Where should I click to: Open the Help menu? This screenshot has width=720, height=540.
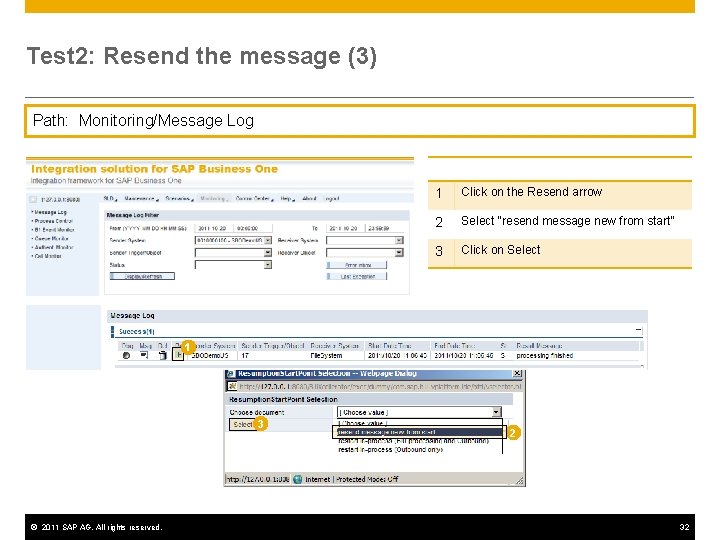(287, 198)
